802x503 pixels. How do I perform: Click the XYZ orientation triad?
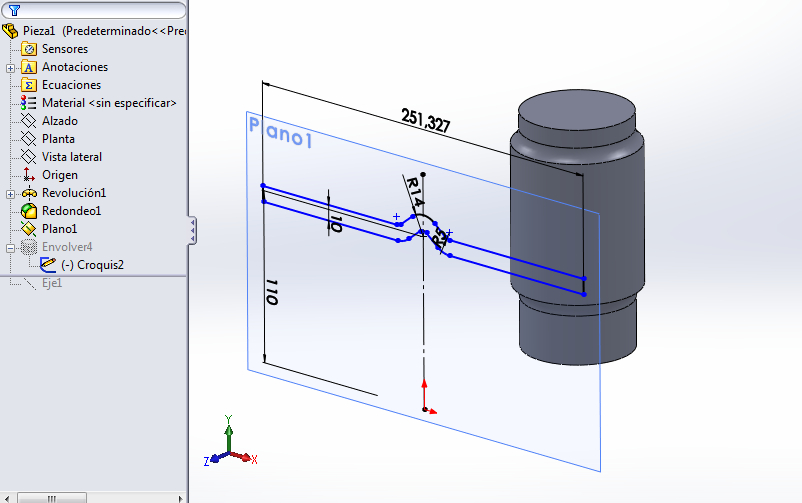point(231,443)
